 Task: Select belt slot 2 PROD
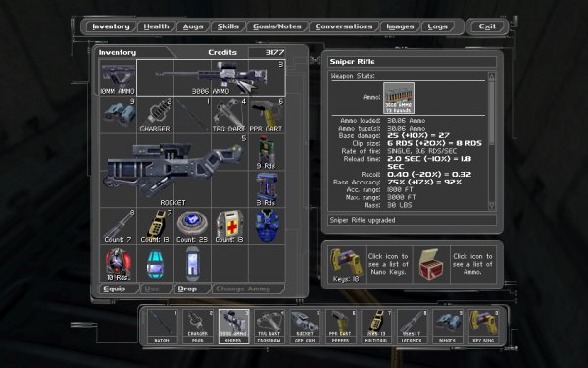pos(197,327)
